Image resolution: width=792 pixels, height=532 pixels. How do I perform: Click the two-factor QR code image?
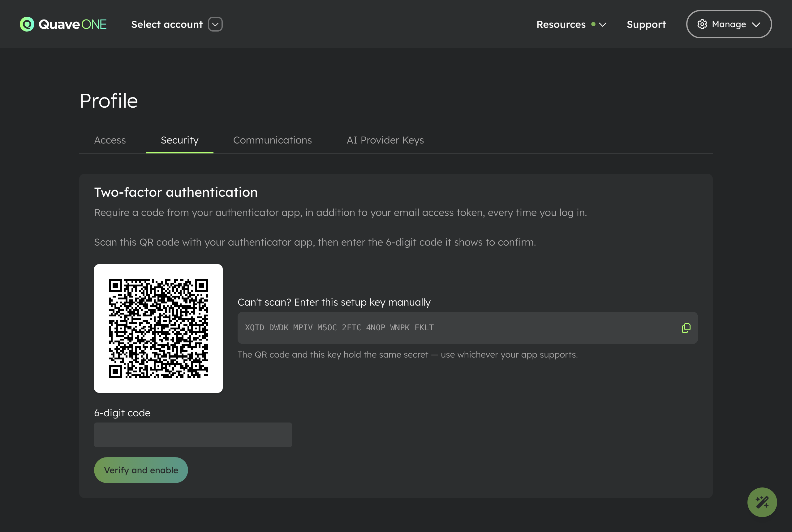coord(158,328)
